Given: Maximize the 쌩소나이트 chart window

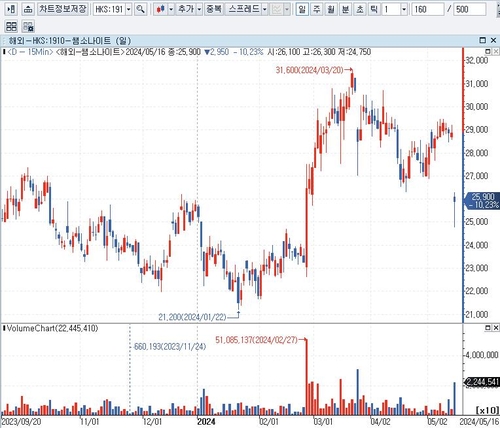Looking at the screenshot, I should (x=482, y=40).
